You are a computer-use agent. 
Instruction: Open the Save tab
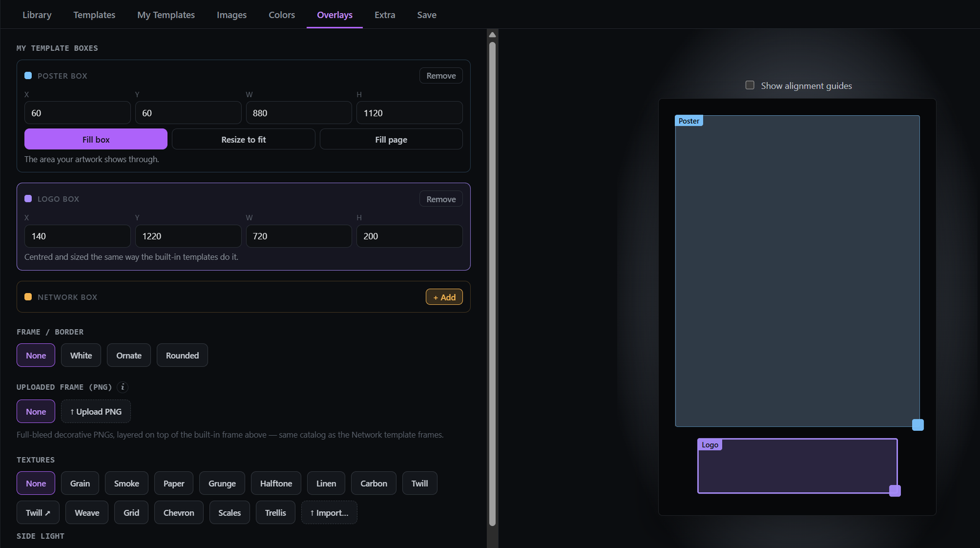[x=427, y=15]
